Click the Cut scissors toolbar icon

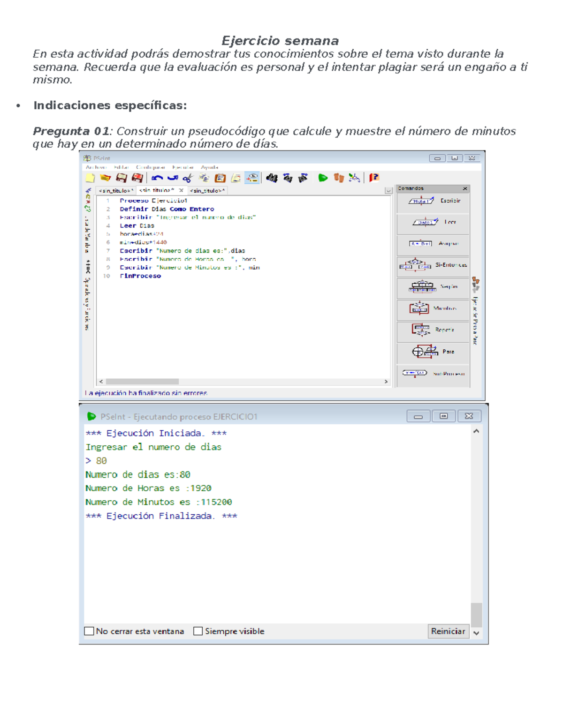point(188,178)
